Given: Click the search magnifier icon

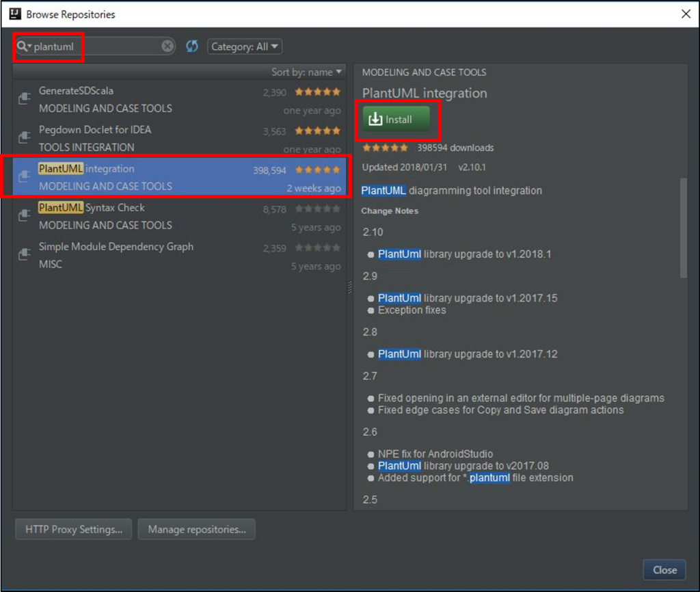Looking at the screenshot, I should (x=23, y=46).
